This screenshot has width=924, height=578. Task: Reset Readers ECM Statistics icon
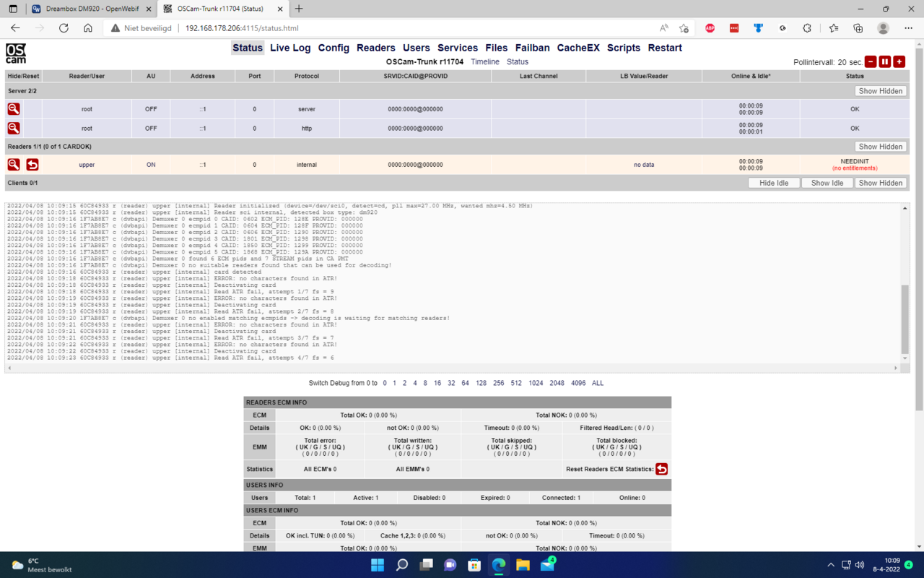coord(661,469)
